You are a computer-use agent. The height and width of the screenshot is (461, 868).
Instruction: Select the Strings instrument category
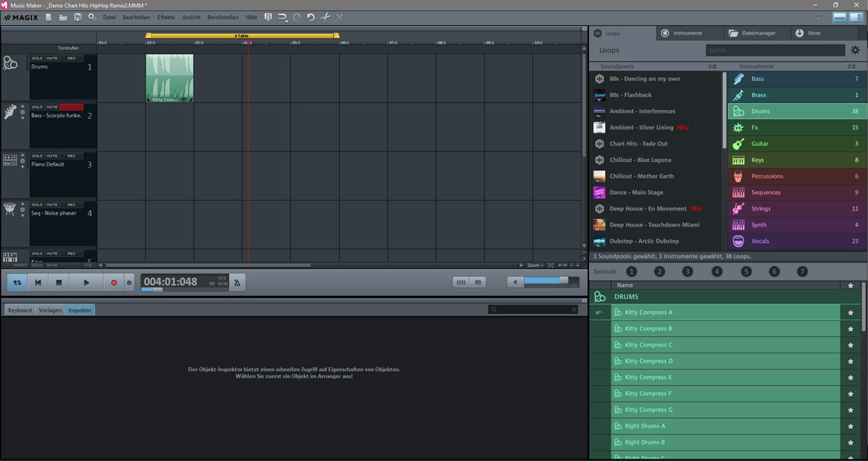click(797, 209)
